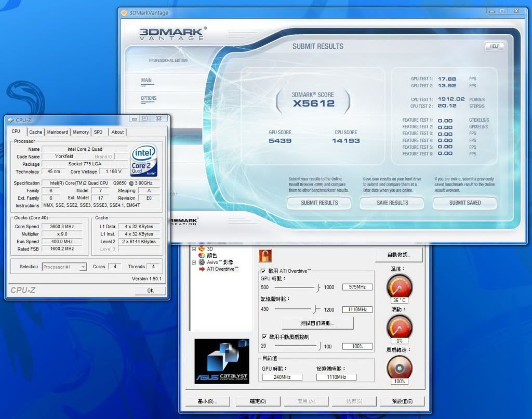Switch to the Mainboard tab in CPU-Z

pyautogui.click(x=57, y=132)
